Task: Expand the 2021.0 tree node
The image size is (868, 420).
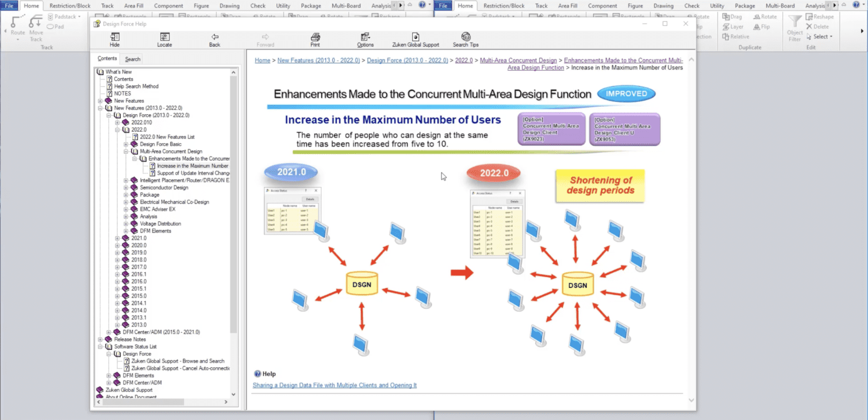Action: [x=118, y=238]
